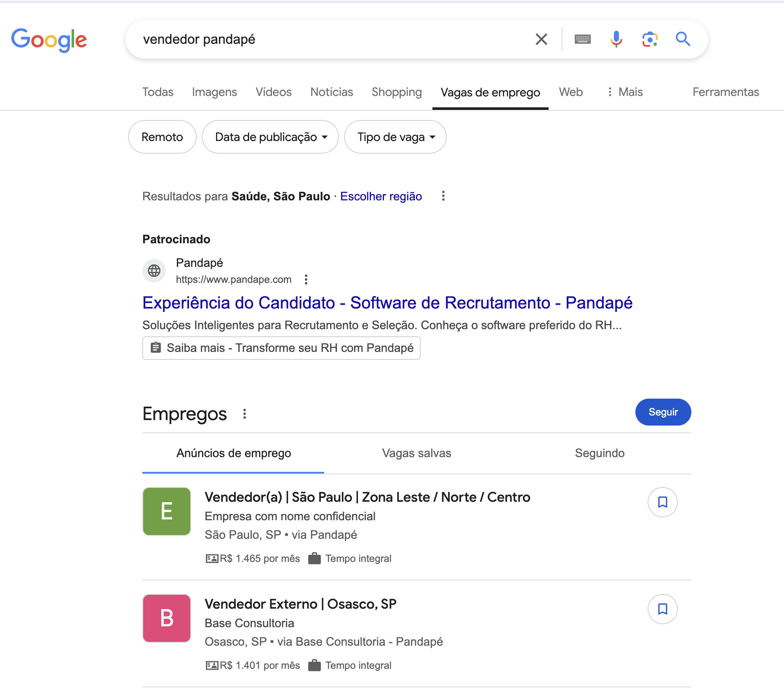Open three-dot options beside Empregos heading
Viewport: 784px width, 692px height.
(245, 414)
